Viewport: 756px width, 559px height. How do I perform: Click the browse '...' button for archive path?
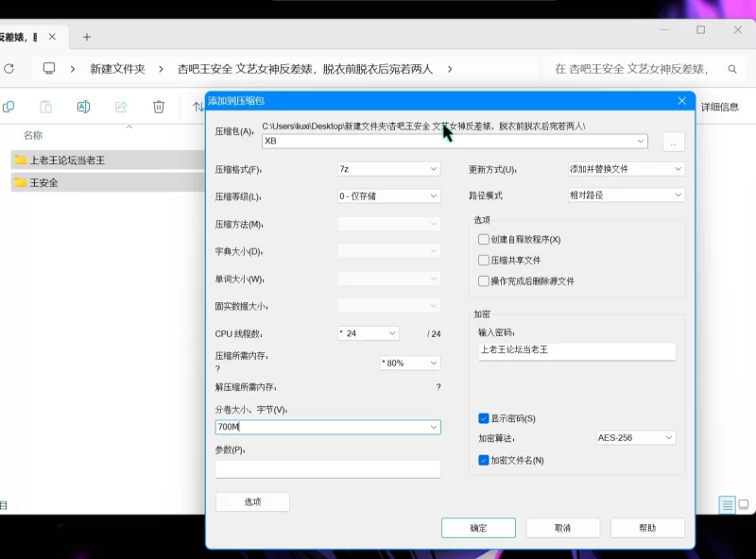coord(673,143)
